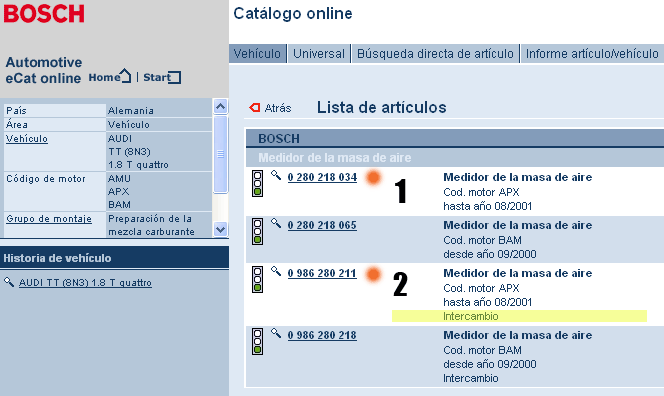Switch to the Universal tab

tap(319, 54)
